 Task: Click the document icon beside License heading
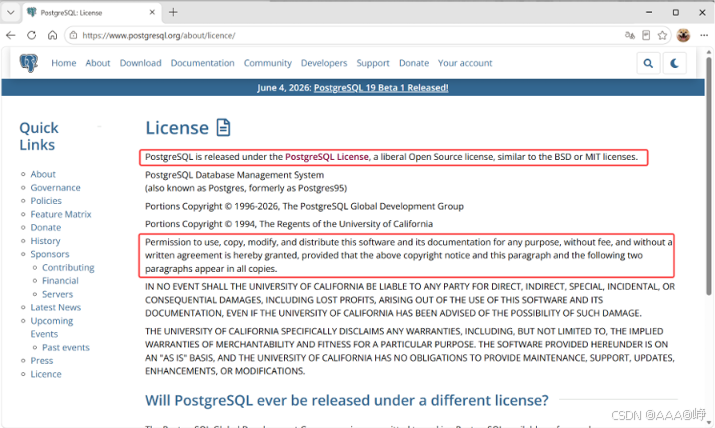tap(223, 128)
